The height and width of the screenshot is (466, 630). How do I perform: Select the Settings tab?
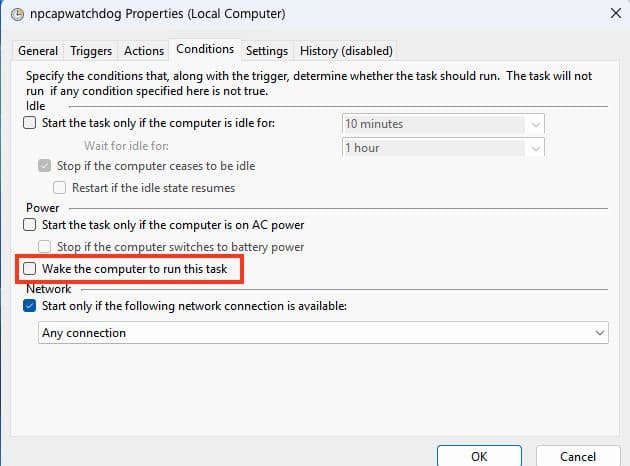(x=267, y=51)
